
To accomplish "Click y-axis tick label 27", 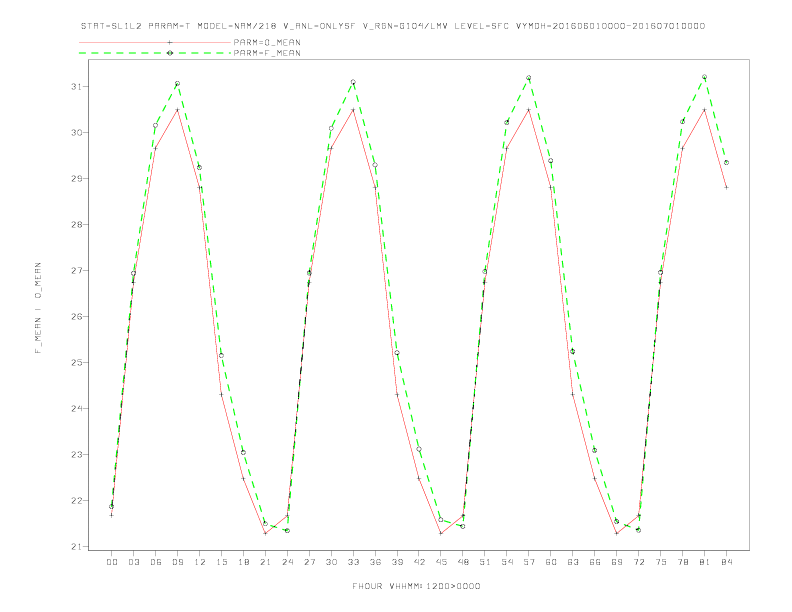I will click(77, 271).
